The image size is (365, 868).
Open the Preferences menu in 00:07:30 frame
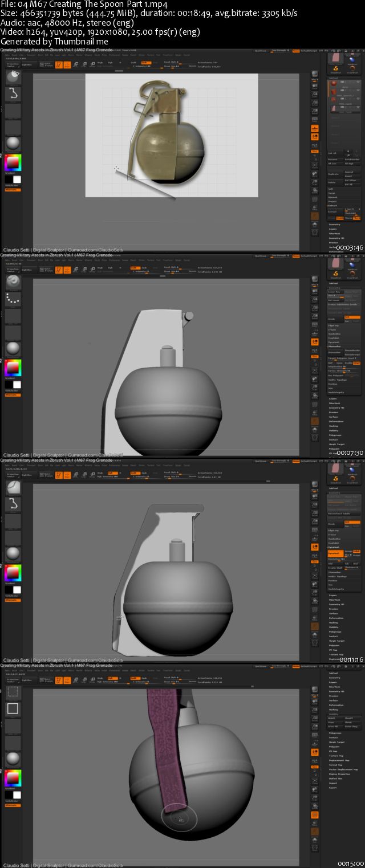[115, 260]
